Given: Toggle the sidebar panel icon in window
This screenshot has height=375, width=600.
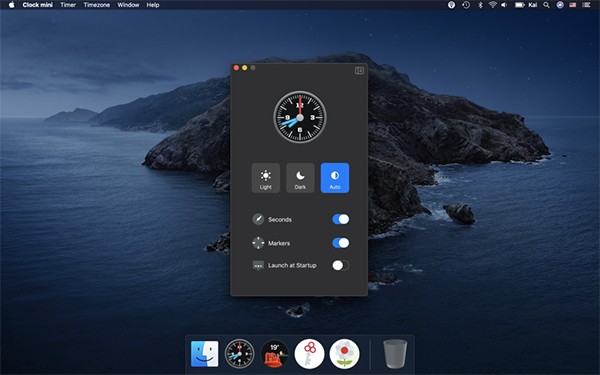Looking at the screenshot, I should 359,71.
